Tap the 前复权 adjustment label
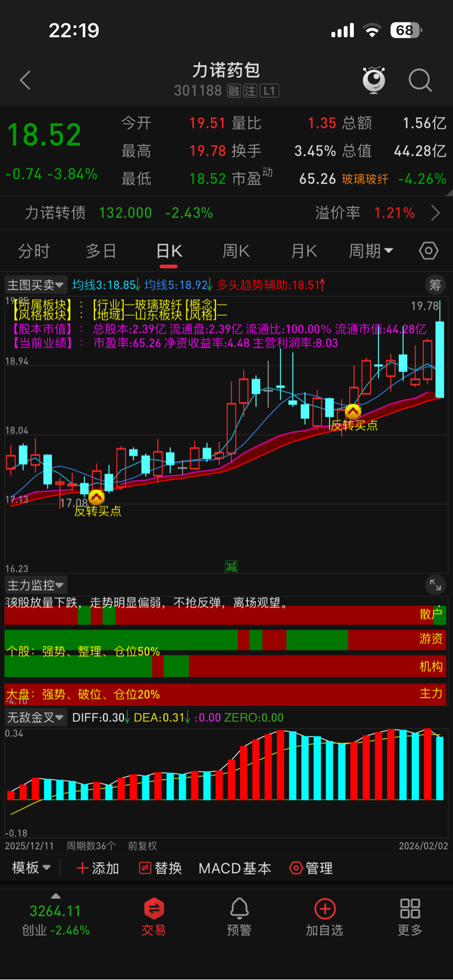The height and width of the screenshot is (980, 453). coord(142,846)
